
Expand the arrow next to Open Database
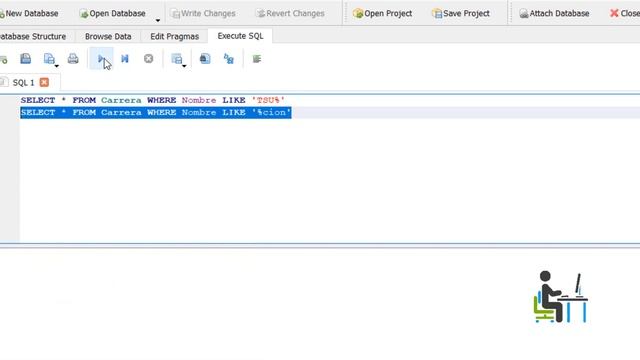[x=158, y=20]
